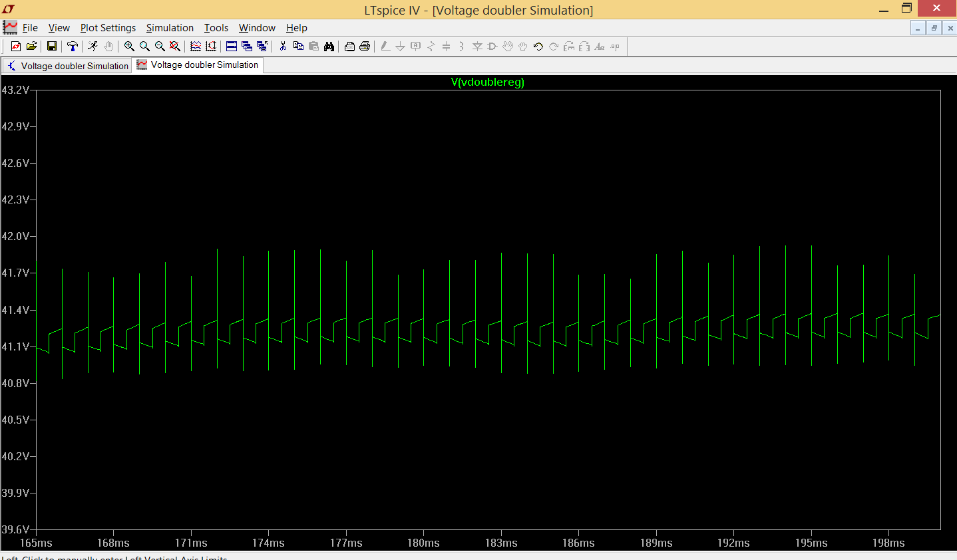Click the V(vdoublereg) trace label
The width and height of the screenshot is (957, 560).
488,82
